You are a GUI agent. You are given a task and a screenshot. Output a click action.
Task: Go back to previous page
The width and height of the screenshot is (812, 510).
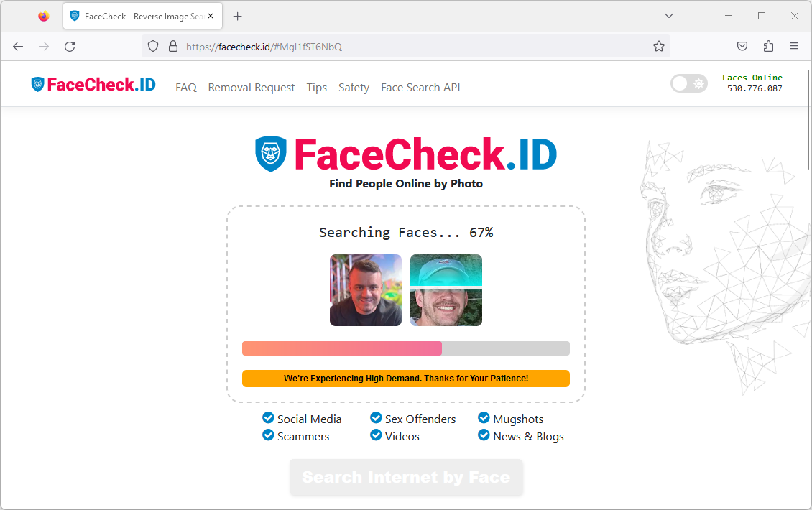click(x=18, y=47)
